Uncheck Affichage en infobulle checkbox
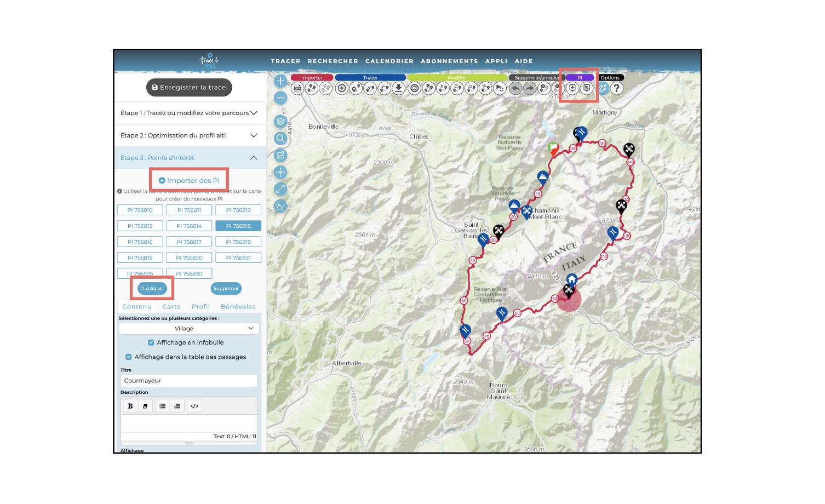 [x=151, y=342]
